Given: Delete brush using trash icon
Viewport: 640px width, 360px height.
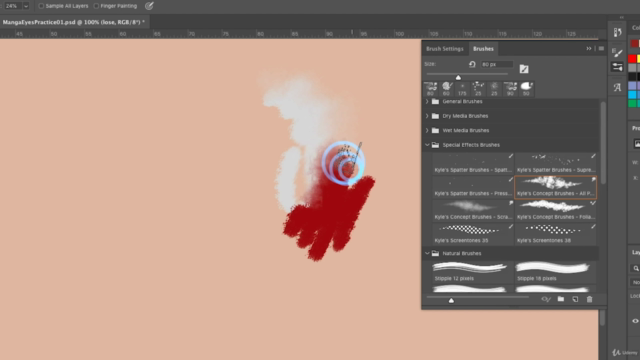Looking at the screenshot, I should coord(589,299).
